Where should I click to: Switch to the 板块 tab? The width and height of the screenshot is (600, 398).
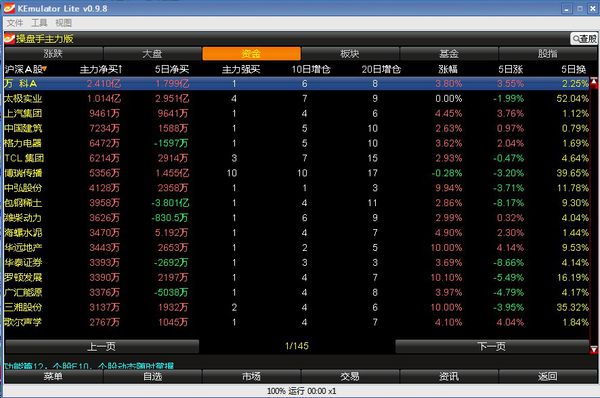[350, 54]
